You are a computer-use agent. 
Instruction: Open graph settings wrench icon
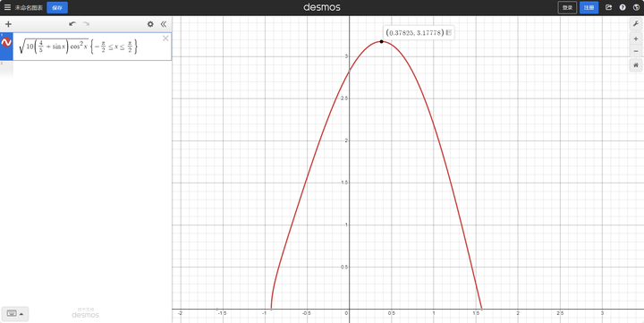(x=636, y=24)
